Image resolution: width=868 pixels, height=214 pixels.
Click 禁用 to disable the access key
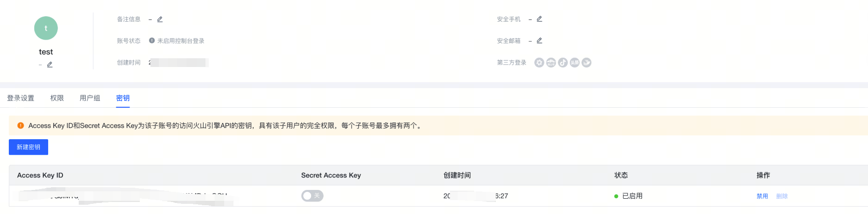click(x=762, y=196)
